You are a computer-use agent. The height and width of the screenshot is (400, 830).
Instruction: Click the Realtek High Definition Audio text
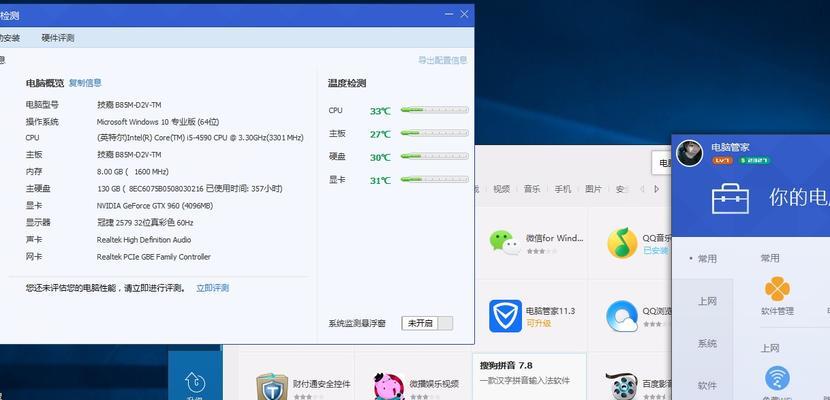(144, 240)
